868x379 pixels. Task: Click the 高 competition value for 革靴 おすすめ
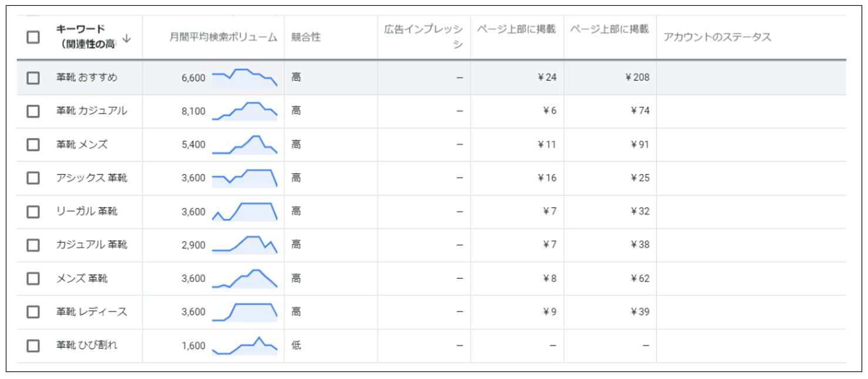tap(296, 78)
